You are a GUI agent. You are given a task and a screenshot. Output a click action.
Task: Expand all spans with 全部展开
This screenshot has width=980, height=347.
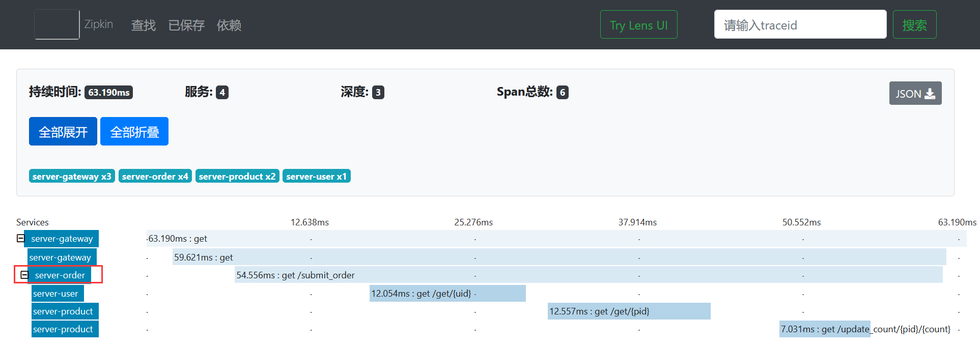pyautogui.click(x=63, y=132)
